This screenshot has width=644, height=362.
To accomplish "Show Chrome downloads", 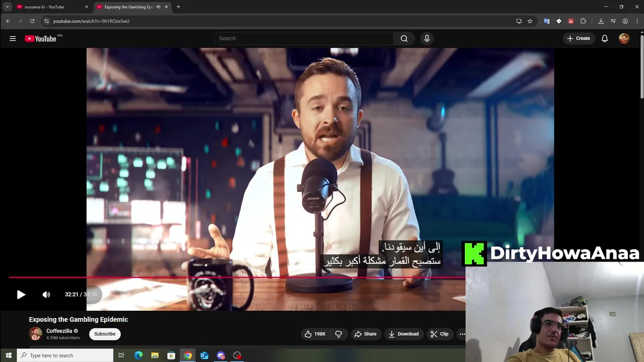I will [601, 21].
